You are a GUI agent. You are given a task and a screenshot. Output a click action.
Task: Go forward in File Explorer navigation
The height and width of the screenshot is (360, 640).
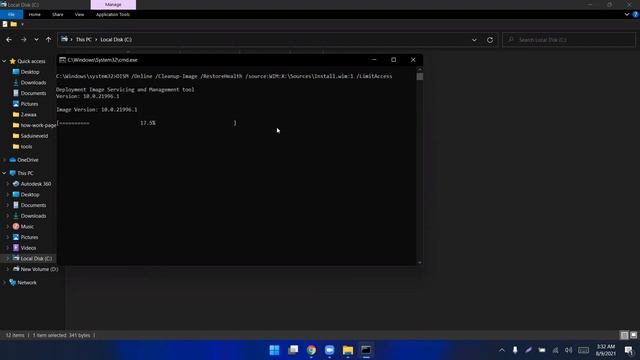23,40
